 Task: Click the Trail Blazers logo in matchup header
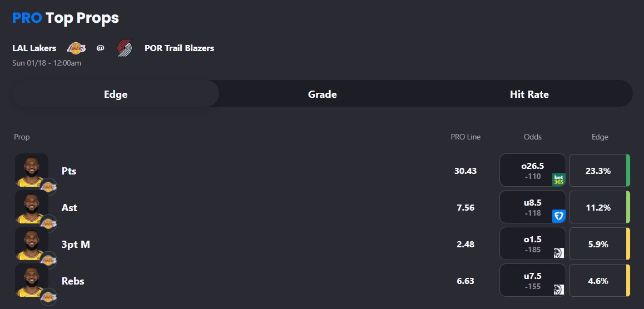pyautogui.click(x=125, y=48)
